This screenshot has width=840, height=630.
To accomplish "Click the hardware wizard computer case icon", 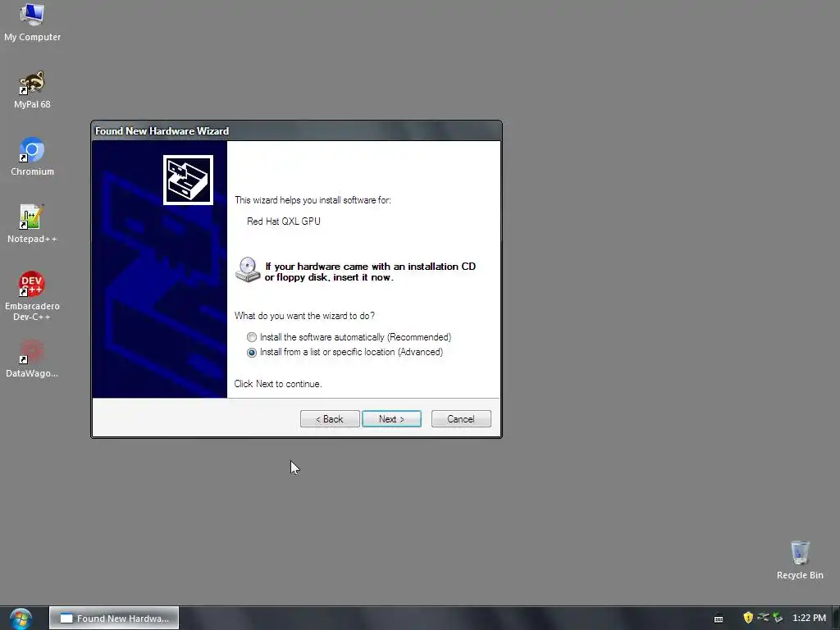I will pos(188,180).
